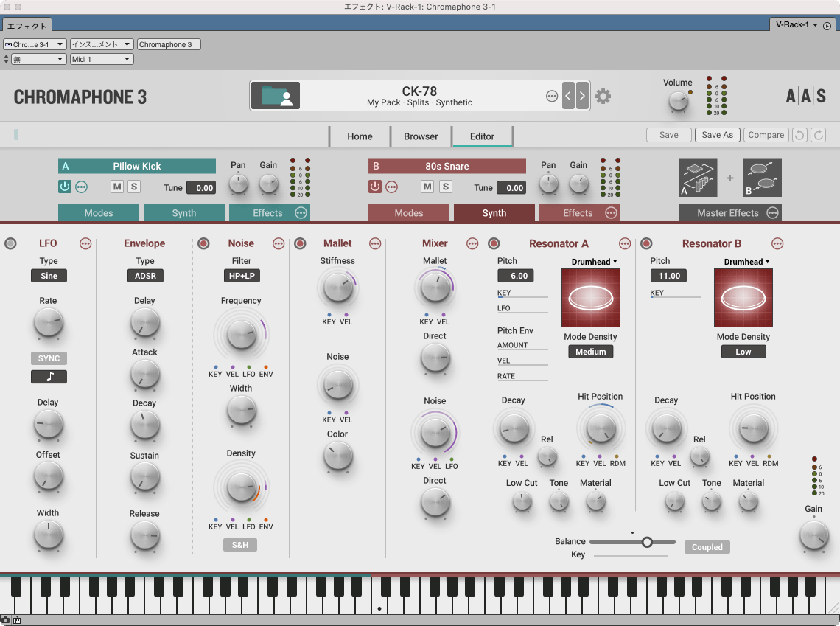The width and height of the screenshot is (840, 626).
Task: Click Resonator A Pitch value field
Action: [x=516, y=276]
